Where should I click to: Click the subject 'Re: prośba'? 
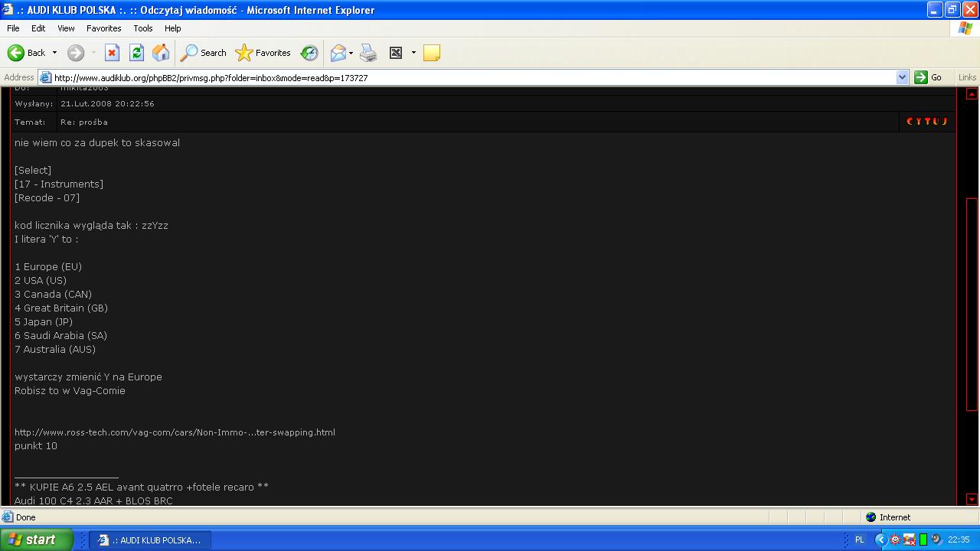pos(84,122)
